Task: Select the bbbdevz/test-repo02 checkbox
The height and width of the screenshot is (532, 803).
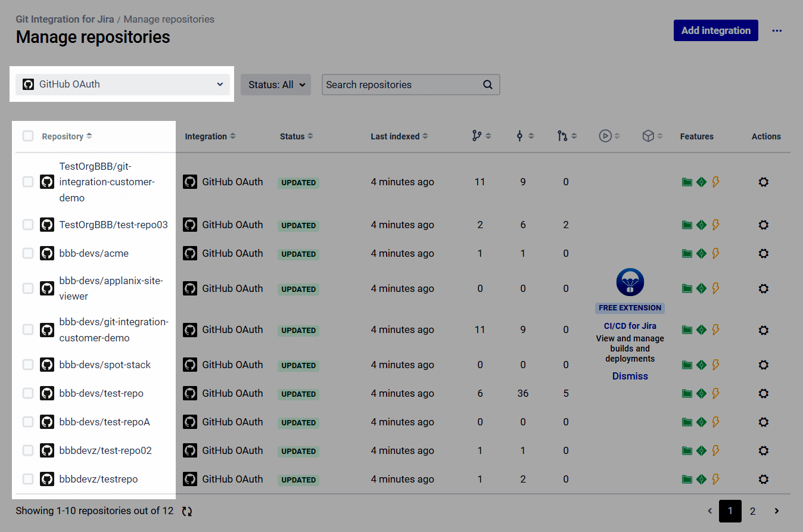Action: 28,450
